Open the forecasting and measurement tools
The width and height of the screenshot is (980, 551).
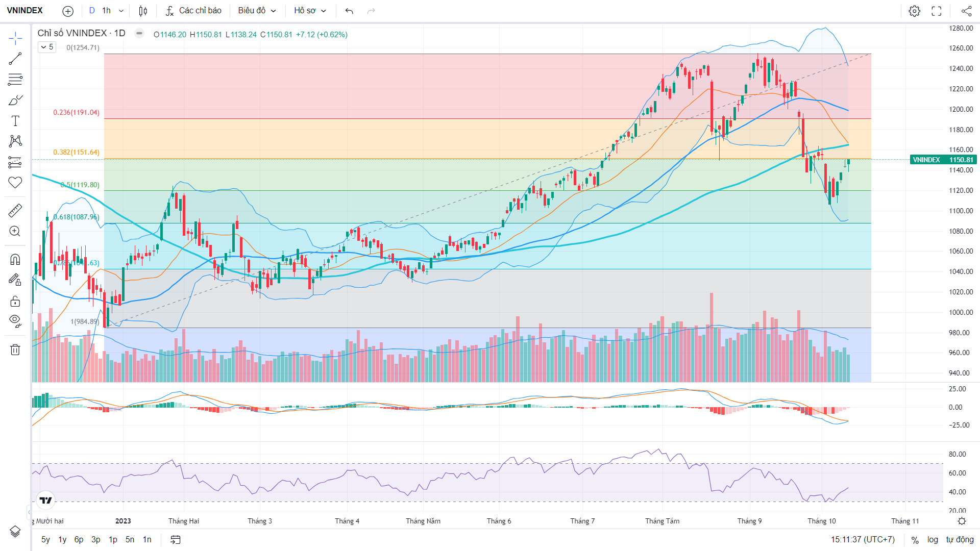click(x=15, y=162)
